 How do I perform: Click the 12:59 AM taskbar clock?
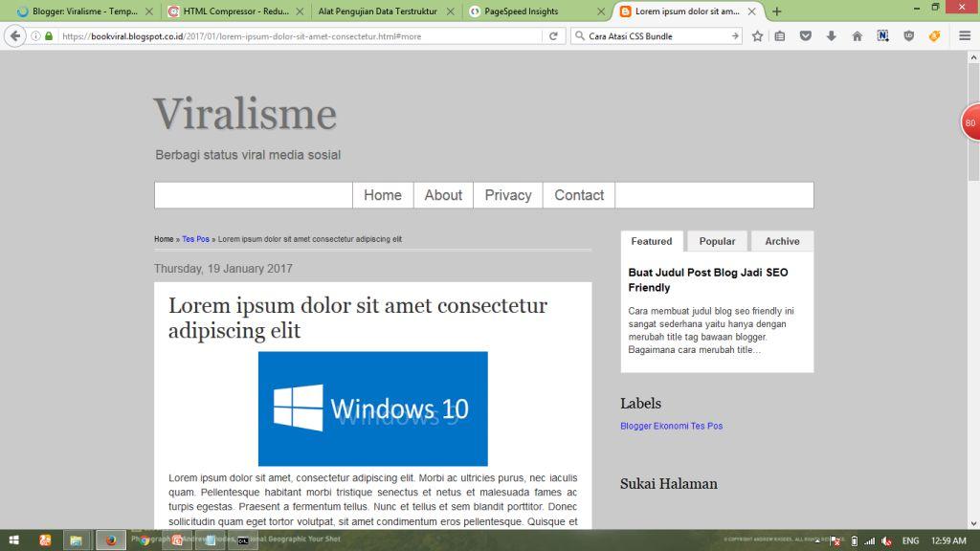click(x=948, y=541)
